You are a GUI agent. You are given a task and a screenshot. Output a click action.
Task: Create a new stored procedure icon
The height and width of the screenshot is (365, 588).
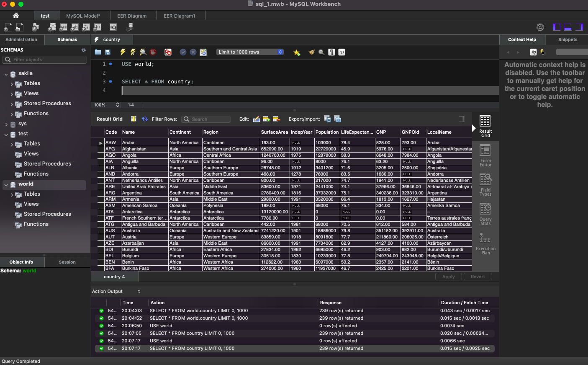pyautogui.click(x=86, y=27)
